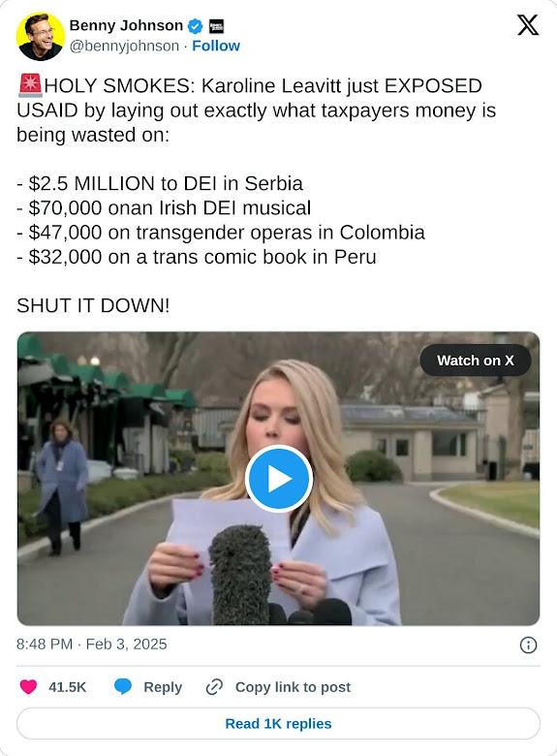Open Read 1K replies button
The width and height of the screenshot is (557, 756).
279,724
